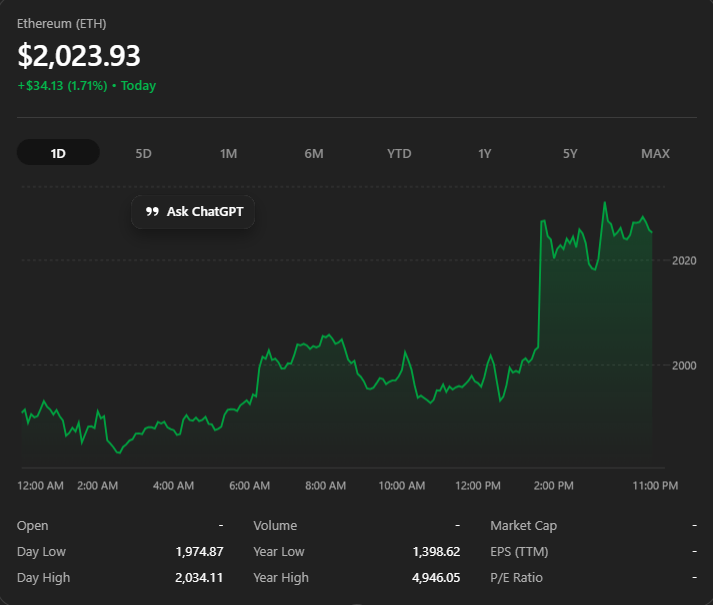
Task: Click the 4:00 AM axis label
Action: pos(173,486)
